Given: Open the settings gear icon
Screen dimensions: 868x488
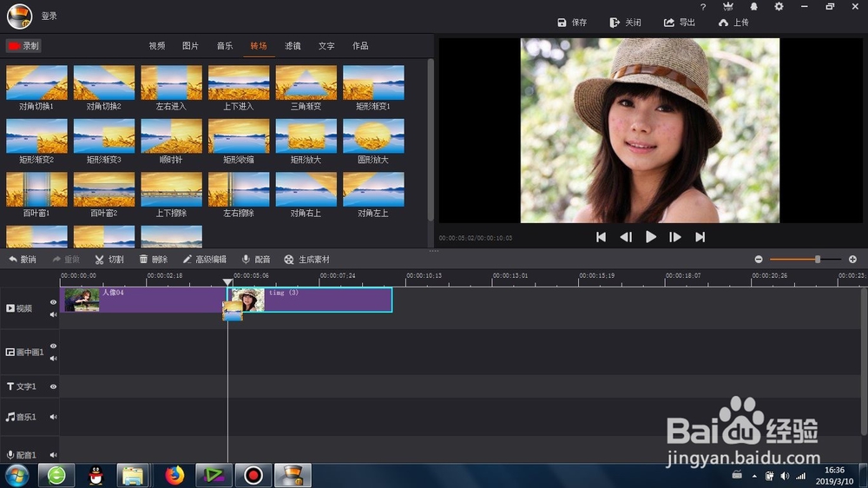Looking at the screenshot, I should (779, 7).
